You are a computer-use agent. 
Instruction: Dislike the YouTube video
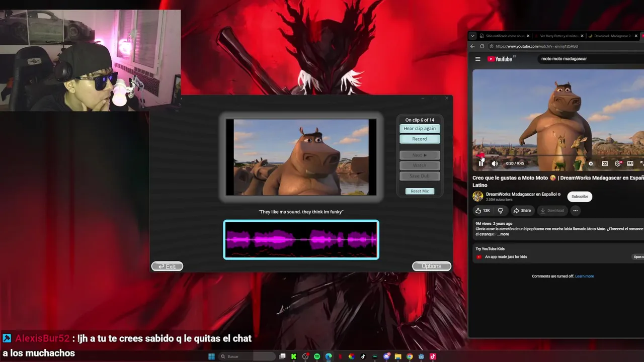(x=501, y=211)
